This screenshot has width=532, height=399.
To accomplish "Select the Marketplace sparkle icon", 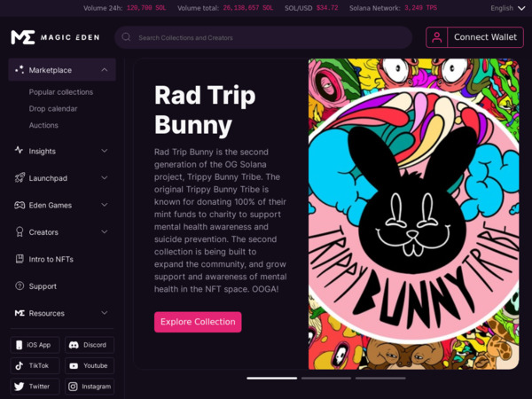I will point(20,70).
